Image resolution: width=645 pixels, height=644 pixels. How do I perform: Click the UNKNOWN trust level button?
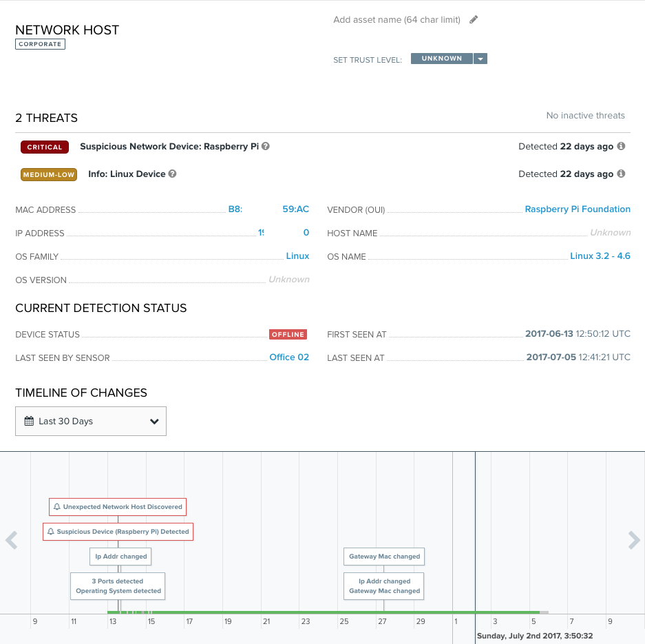[x=441, y=59]
